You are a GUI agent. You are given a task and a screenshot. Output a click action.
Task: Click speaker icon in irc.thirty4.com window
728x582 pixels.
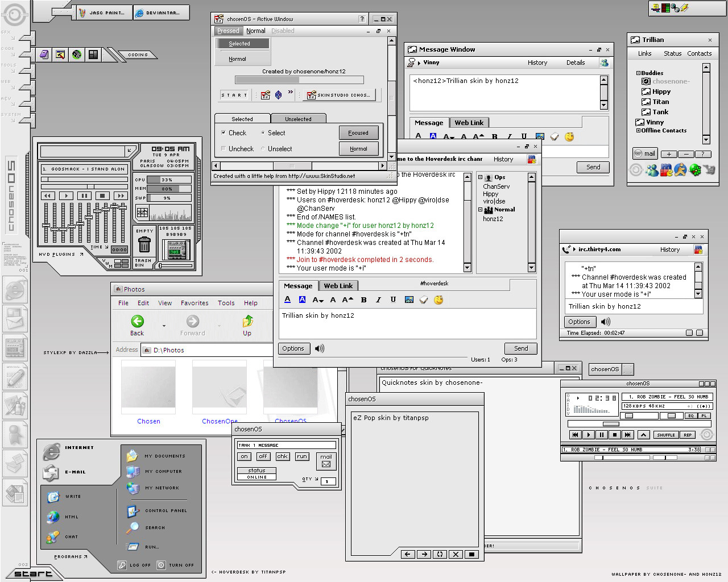[606, 322]
